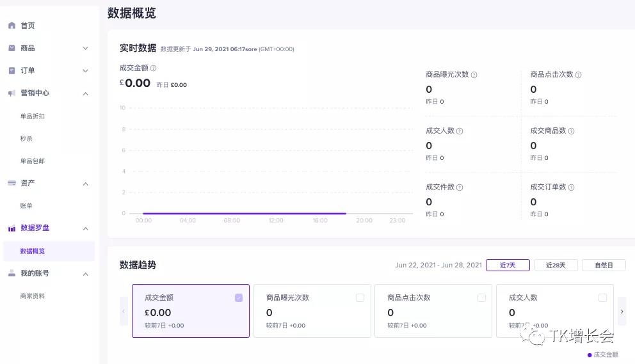Screen dimensions: 635x364
Task: Click the 资产 card icon
Action: pyautogui.click(x=12, y=183)
